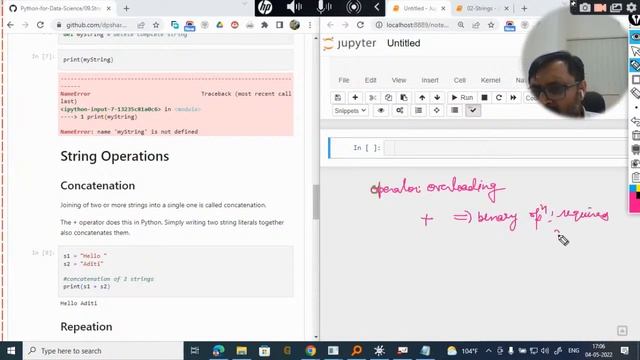Rename notebook via Untitled title
Screen dimensions: 640x360
403,43
